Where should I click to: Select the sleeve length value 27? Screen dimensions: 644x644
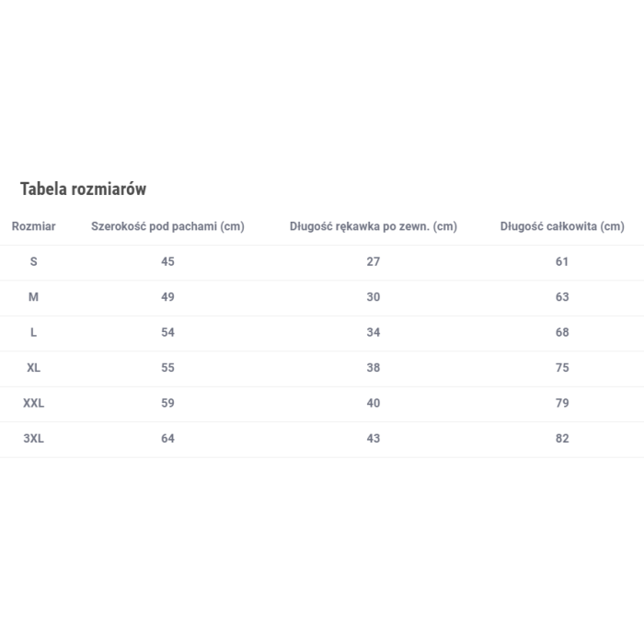pyautogui.click(x=373, y=261)
